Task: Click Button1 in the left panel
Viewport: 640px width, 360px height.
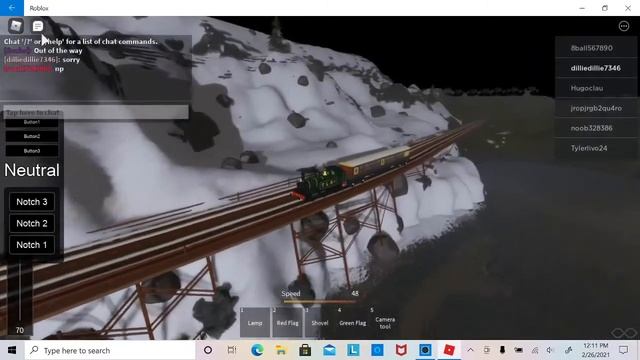Action: click(x=32, y=122)
